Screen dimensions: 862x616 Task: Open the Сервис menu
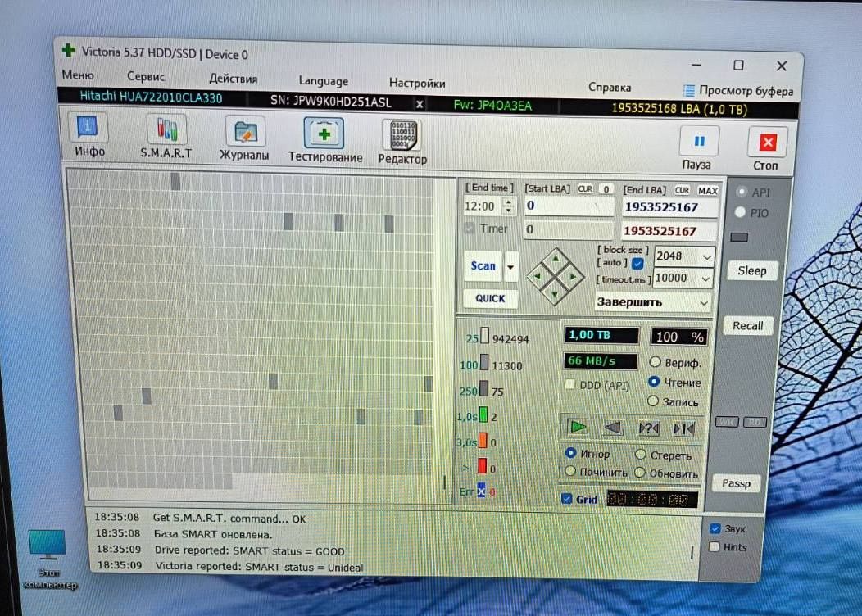[x=146, y=76]
